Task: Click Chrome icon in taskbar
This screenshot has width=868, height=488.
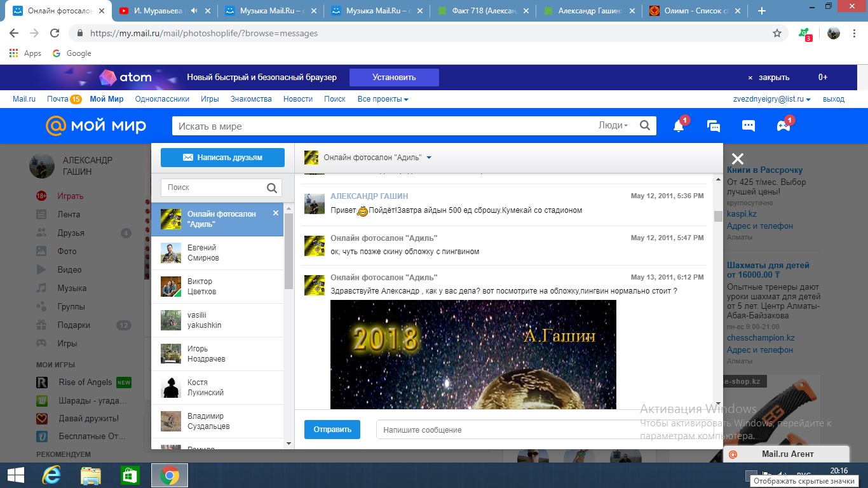Action: click(169, 475)
